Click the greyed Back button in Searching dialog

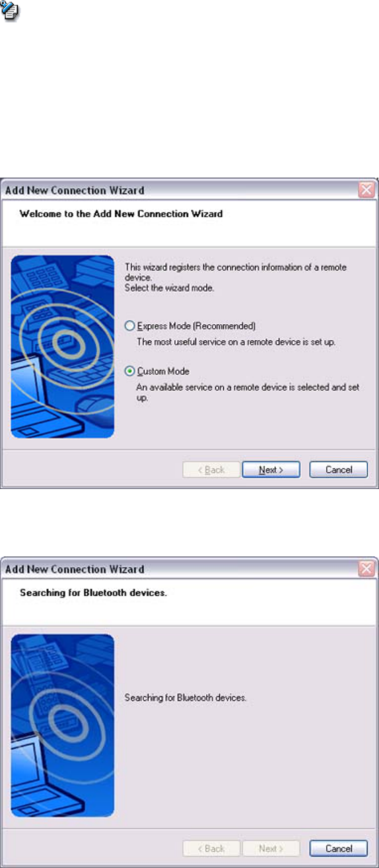211,848
